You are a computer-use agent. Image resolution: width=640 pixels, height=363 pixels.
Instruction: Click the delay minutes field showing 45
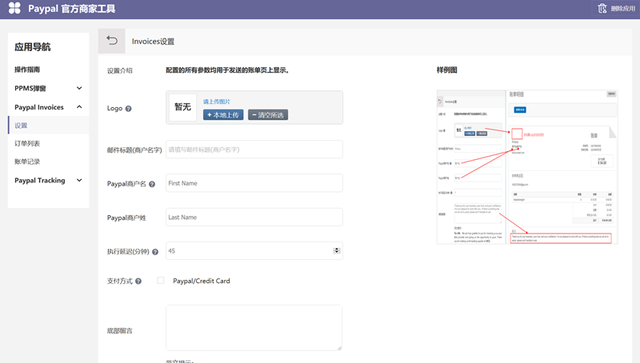click(254, 251)
